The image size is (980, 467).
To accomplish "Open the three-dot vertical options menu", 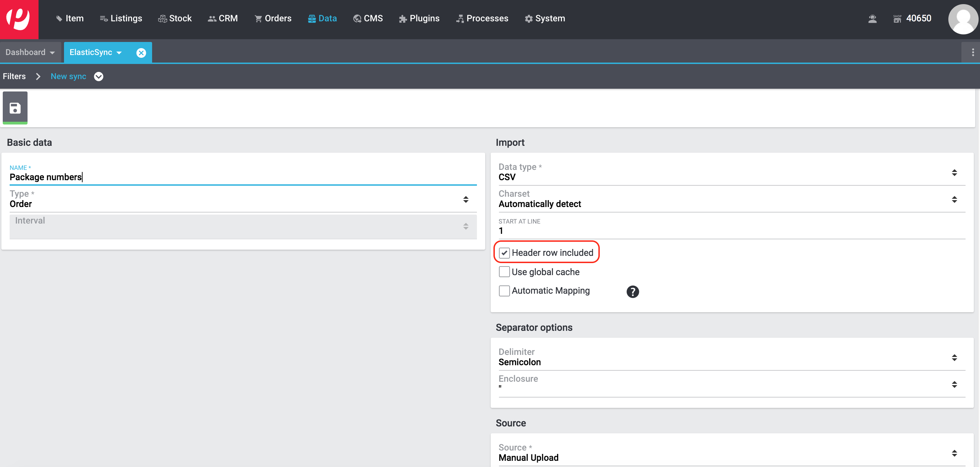I will coord(973,53).
